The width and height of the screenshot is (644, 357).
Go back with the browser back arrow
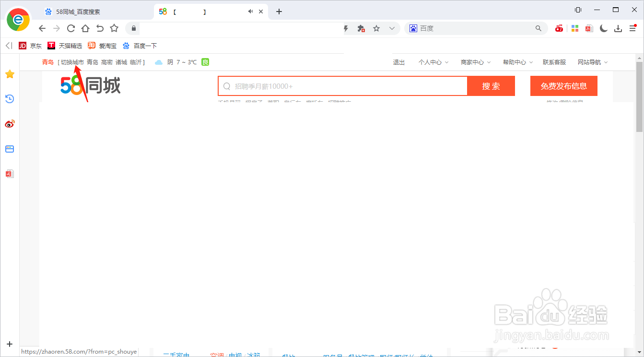[x=42, y=28]
